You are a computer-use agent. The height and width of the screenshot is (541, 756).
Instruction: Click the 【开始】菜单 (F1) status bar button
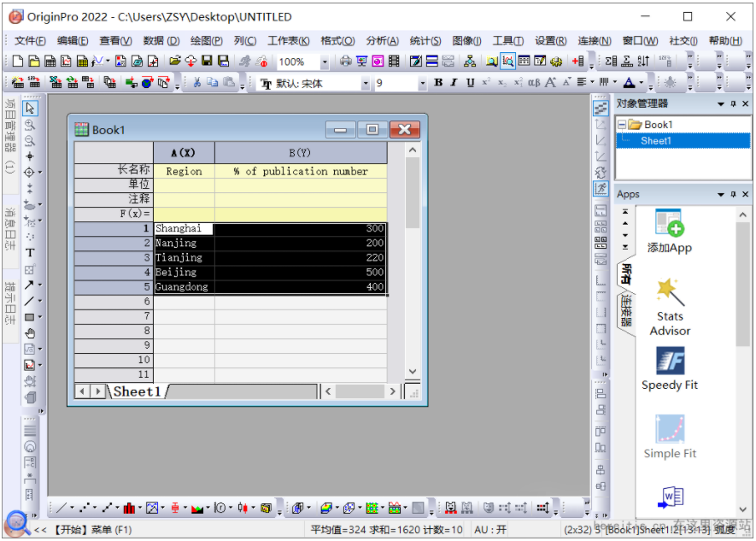tap(91, 529)
